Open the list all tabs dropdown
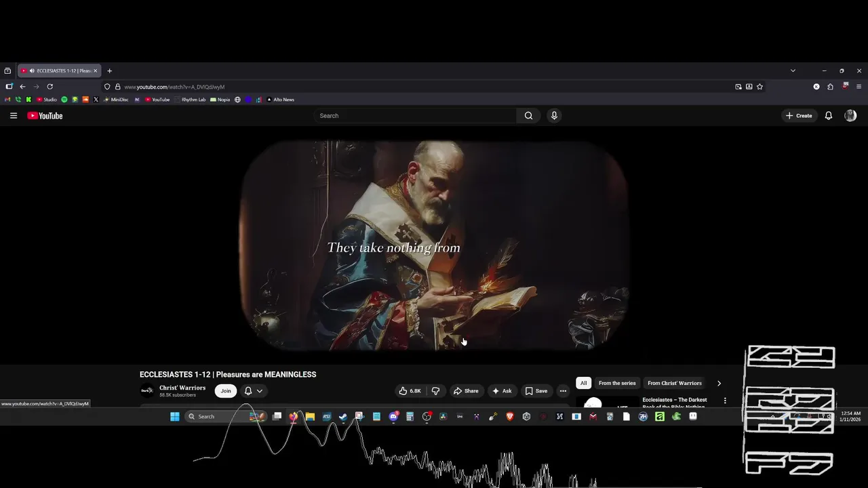This screenshot has width=868, height=488. pyautogui.click(x=793, y=70)
